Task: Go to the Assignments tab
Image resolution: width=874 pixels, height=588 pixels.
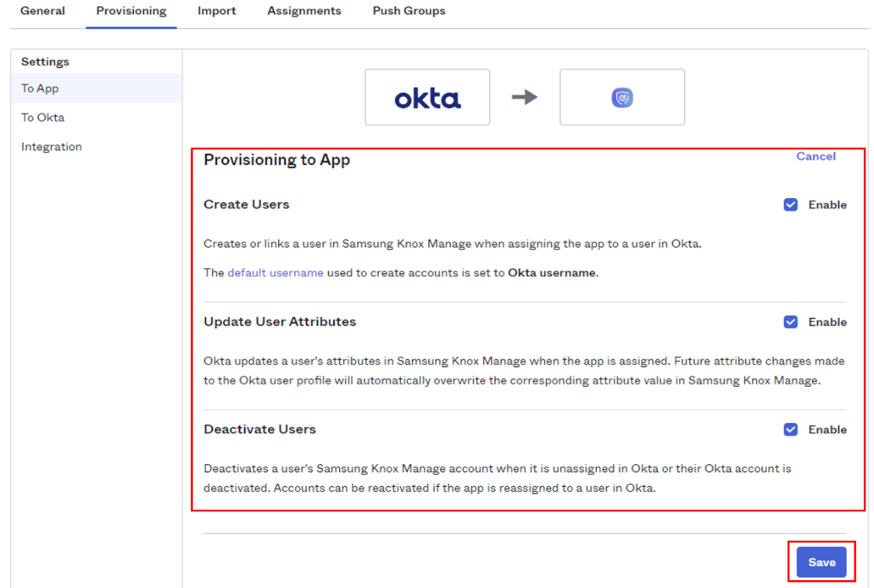Action: pyautogui.click(x=304, y=11)
